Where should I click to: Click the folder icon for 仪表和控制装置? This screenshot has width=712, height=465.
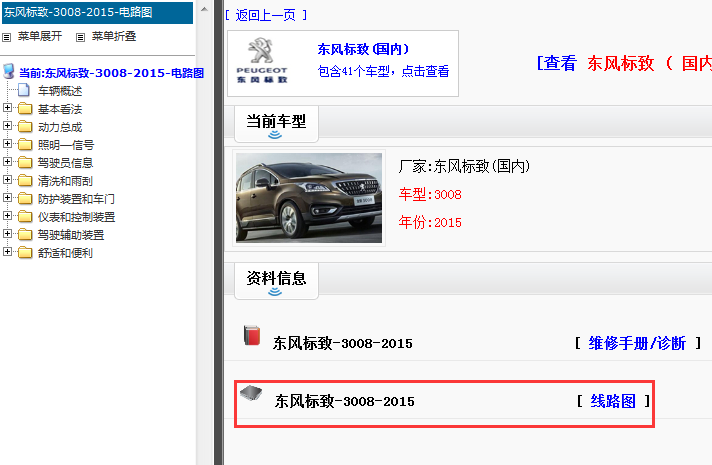click(25, 217)
